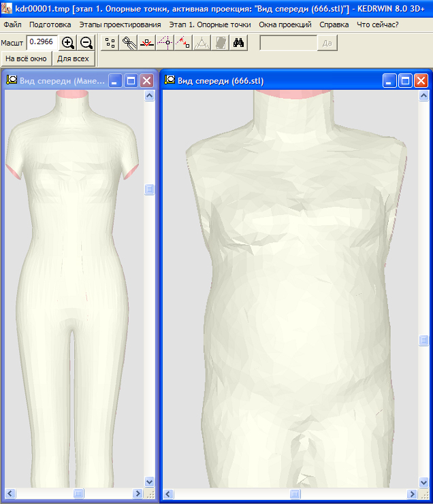Image resolution: width=433 pixels, height=504 pixels.
Task: Select the dashed crosshair point tool icon
Action: coord(164,43)
